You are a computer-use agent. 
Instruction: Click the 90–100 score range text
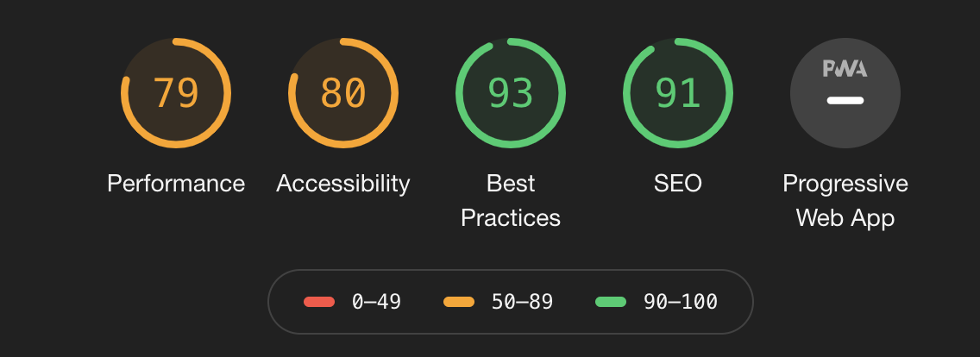pyautogui.click(x=680, y=302)
